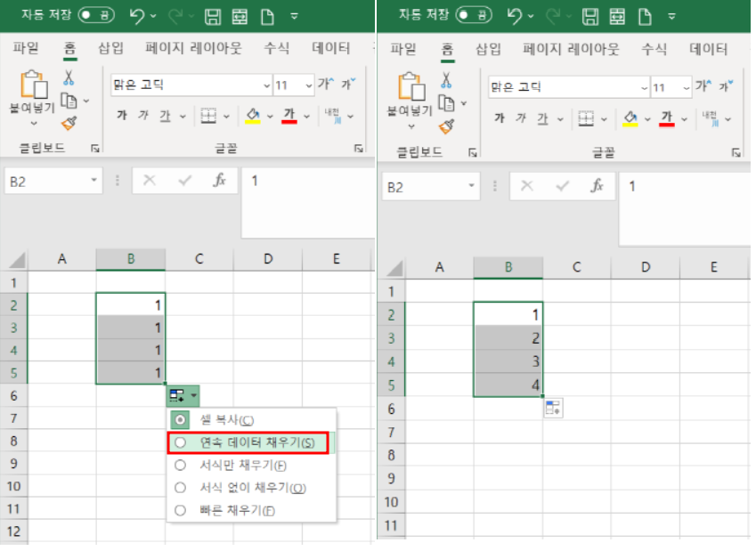Click the Save icon in left window
This screenshot has width=756, height=551.
213,16
